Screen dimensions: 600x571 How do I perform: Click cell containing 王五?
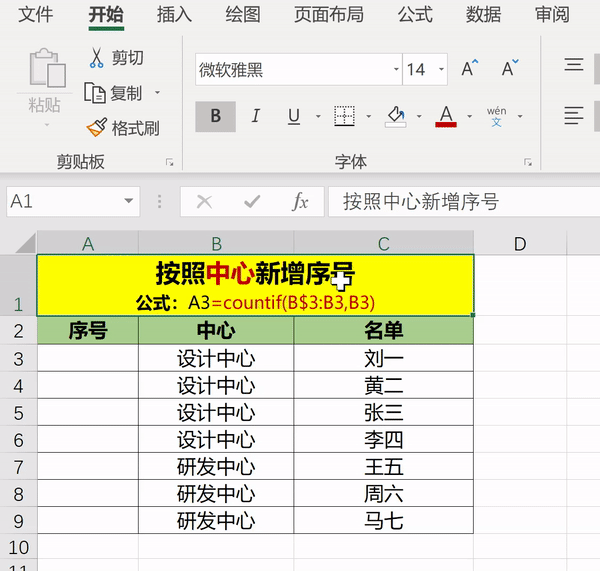384,467
